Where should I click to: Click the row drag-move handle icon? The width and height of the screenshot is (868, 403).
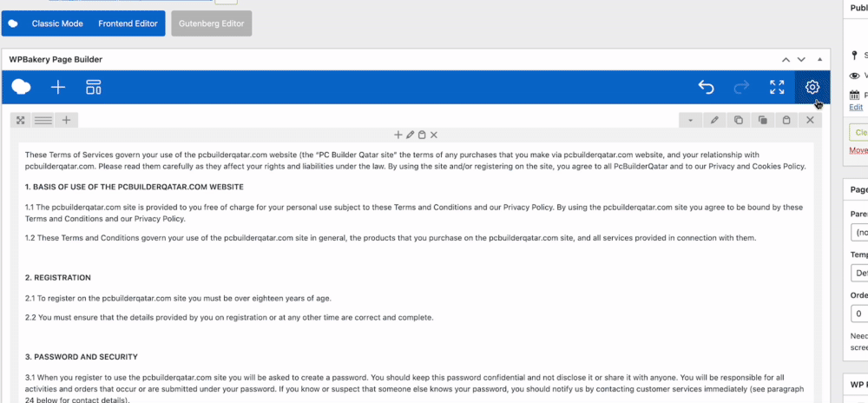coord(21,120)
